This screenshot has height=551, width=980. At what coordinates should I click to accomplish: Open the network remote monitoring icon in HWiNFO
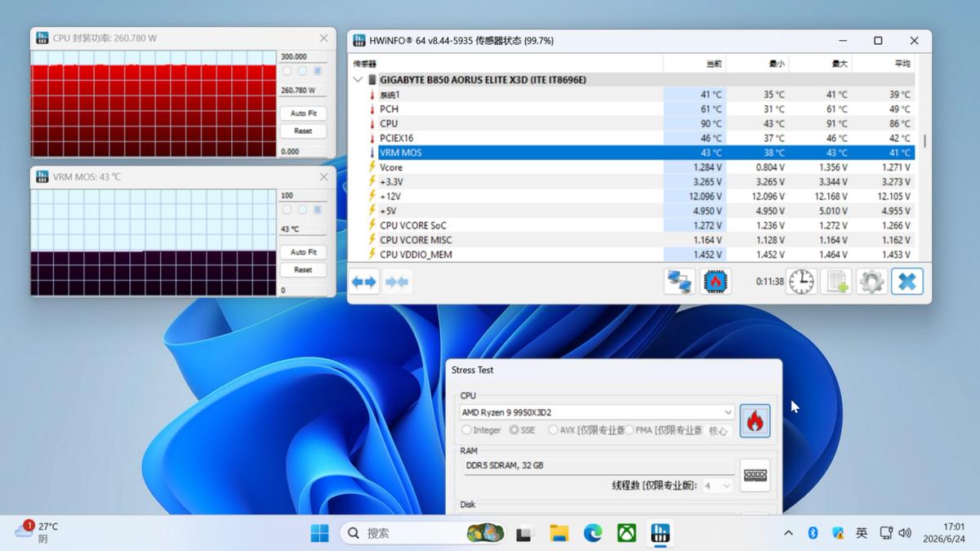point(679,282)
